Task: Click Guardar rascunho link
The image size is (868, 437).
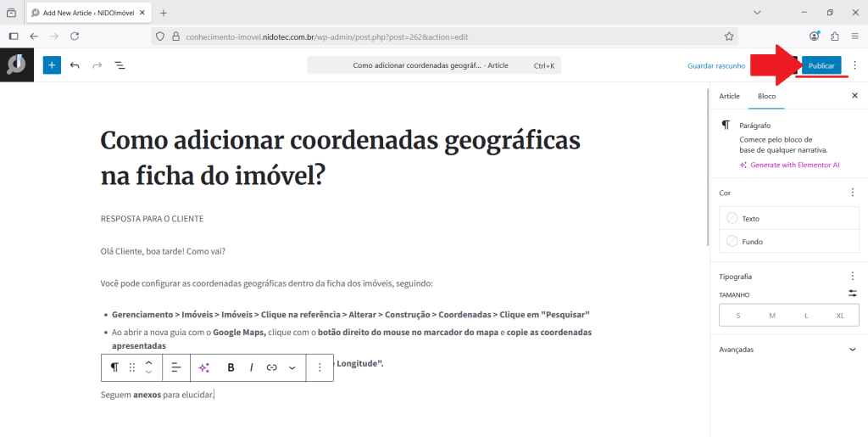Action: pyautogui.click(x=716, y=65)
